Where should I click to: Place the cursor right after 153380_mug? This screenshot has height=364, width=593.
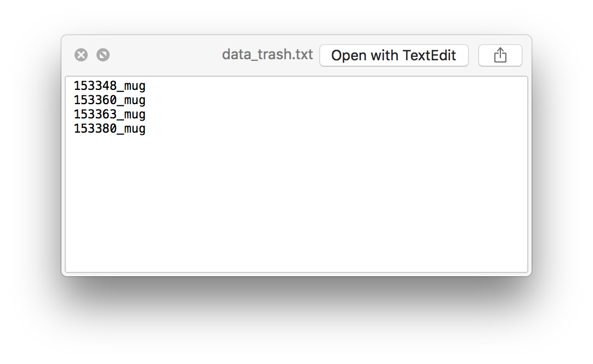point(146,129)
